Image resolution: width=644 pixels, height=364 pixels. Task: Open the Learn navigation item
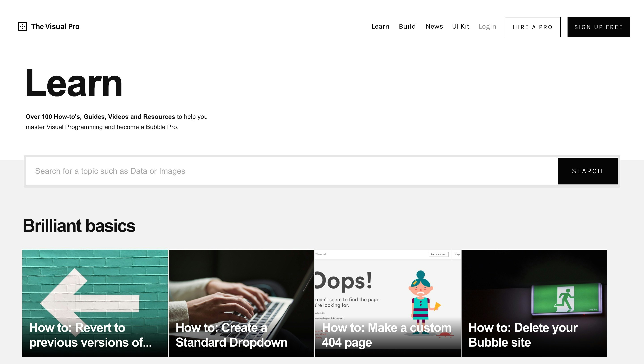coord(380,26)
